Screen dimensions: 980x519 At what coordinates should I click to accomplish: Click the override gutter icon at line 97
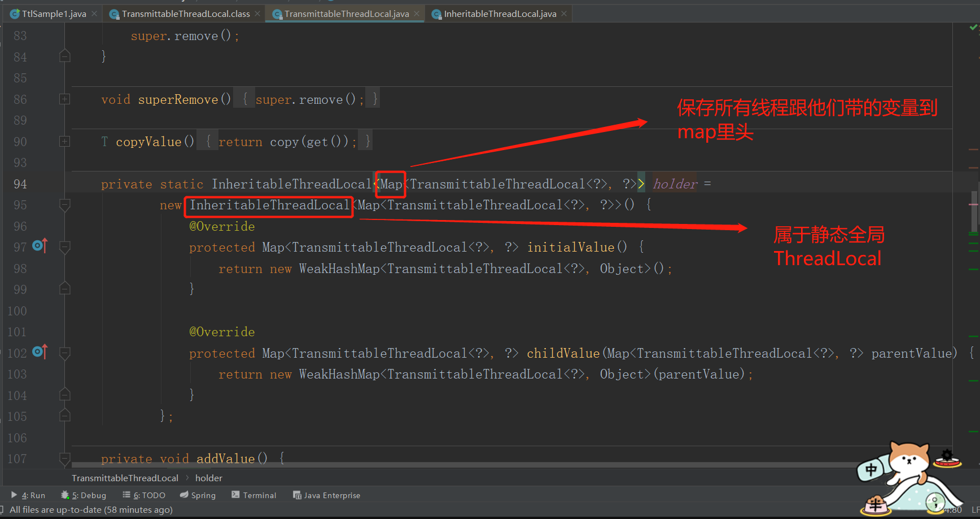(40, 245)
